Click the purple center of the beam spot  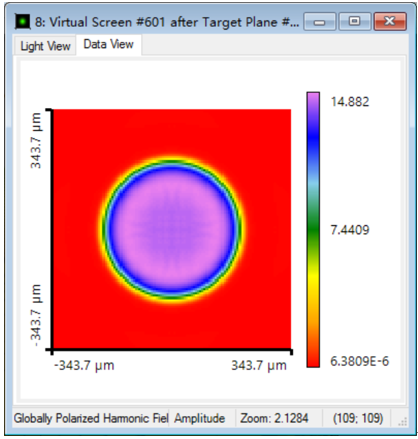[171, 229]
